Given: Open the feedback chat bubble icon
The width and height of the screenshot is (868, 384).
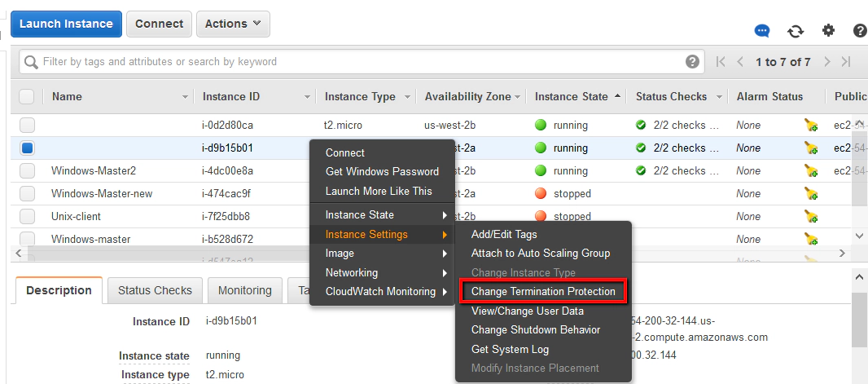Looking at the screenshot, I should 762,31.
